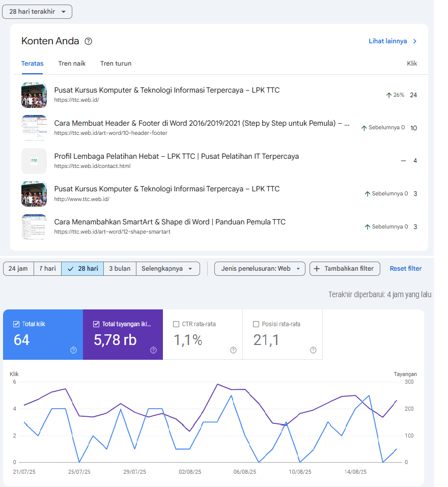Click the Reset filter link
This screenshot has height=487, width=448.
point(405,269)
